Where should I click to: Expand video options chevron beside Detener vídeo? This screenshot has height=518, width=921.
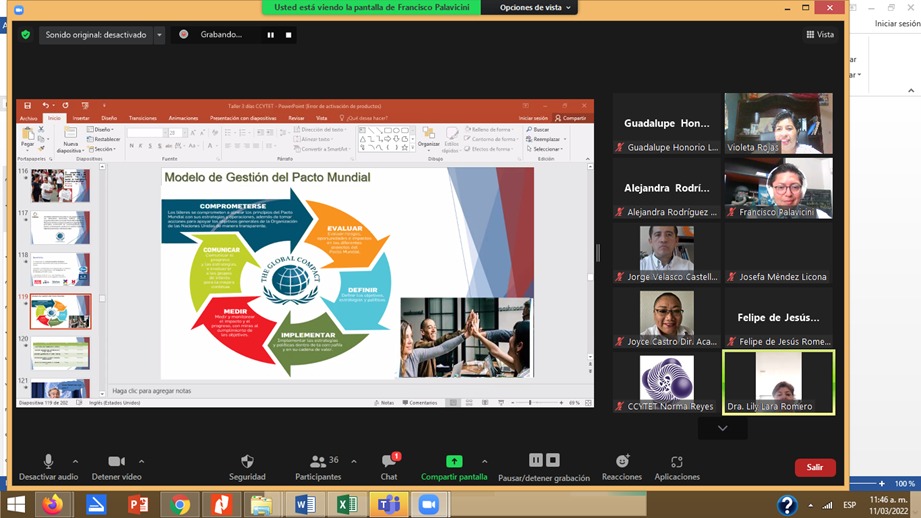(142, 462)
